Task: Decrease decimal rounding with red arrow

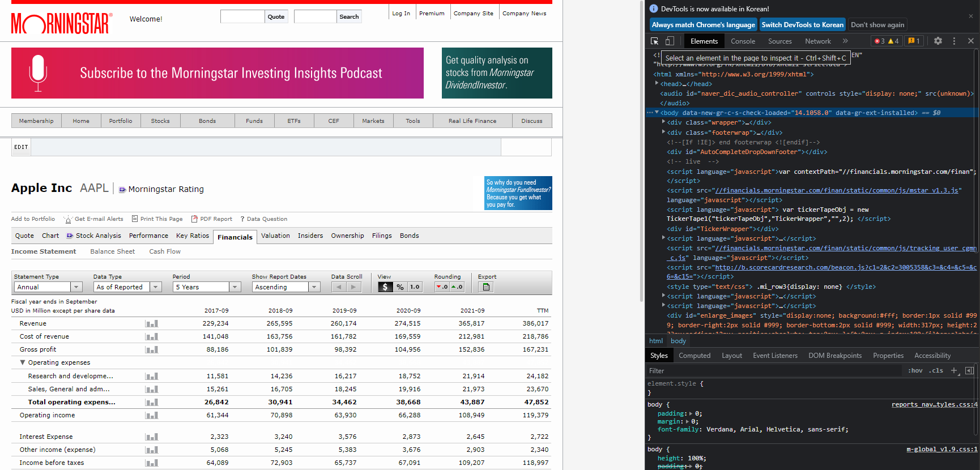Action: [442, 287]
